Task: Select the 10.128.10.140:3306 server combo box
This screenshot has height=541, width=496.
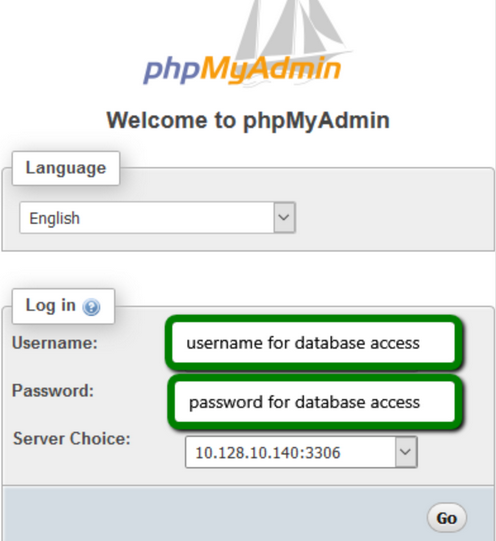Action: (301, 452)
